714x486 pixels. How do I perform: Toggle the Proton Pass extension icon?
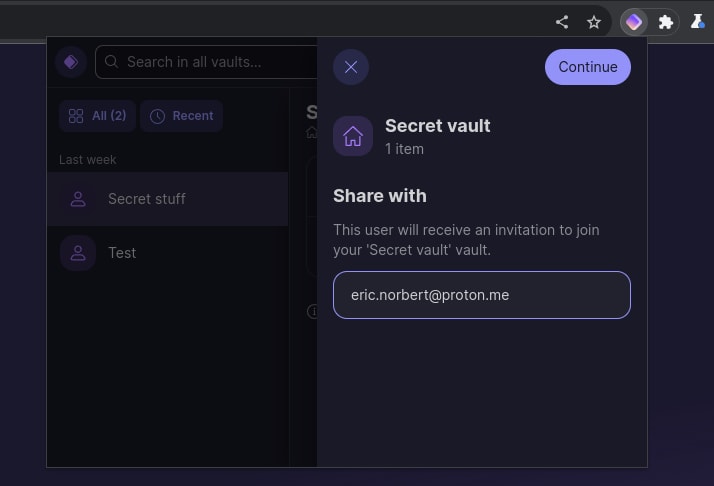[x=633, y=22]
